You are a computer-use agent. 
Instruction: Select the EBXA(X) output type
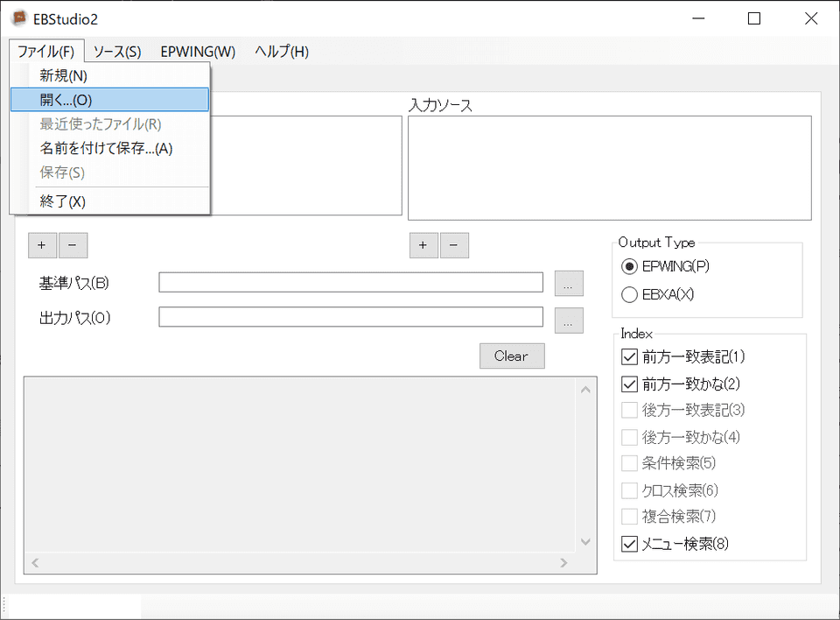[x=628, y=295]
